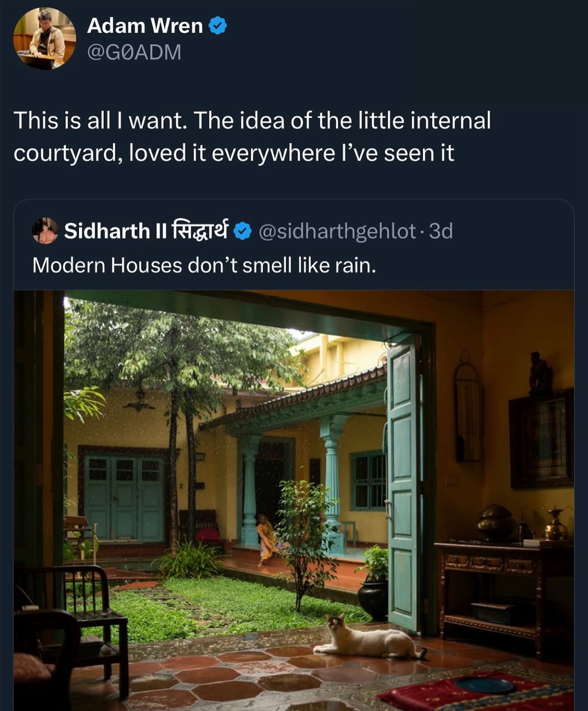Open the Adam Wren display name

point(145,26)
